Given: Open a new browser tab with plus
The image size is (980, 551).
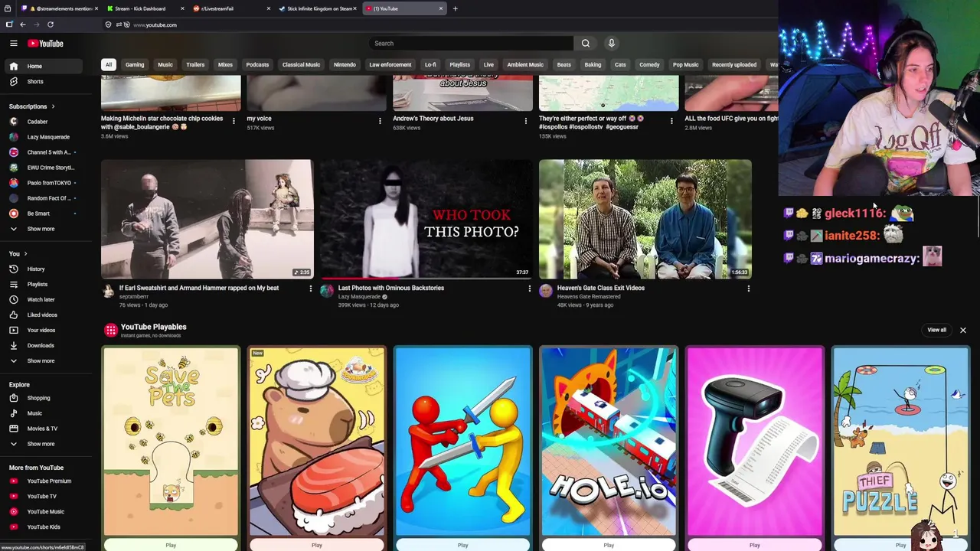Looking at the screenshot, I should (455, 8).
